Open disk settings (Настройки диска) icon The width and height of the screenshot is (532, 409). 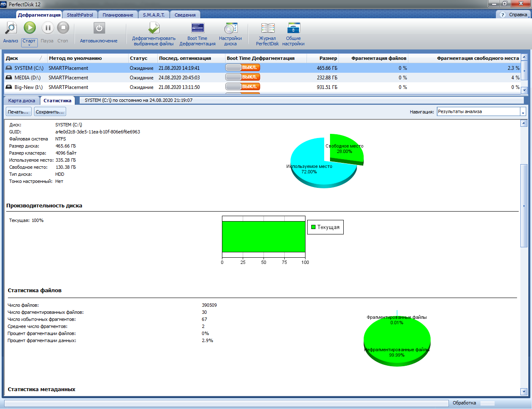[230, 28]
